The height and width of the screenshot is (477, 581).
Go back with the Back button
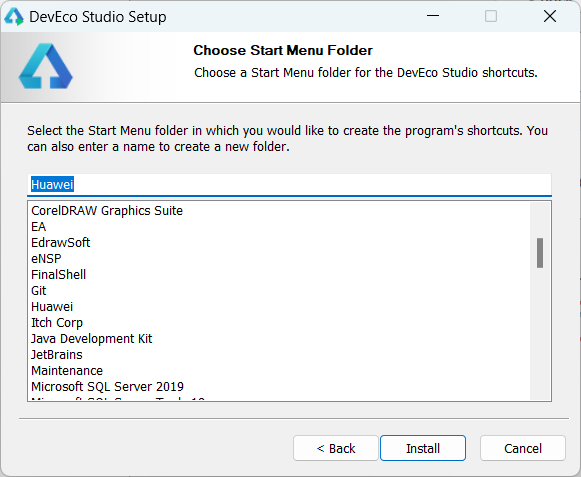pos(336,448)
